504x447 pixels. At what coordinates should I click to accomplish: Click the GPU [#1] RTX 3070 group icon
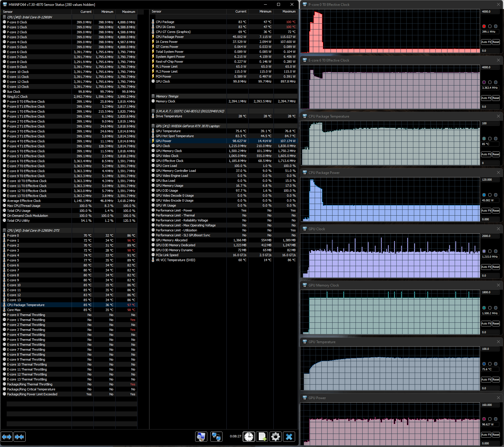tap(153, 126)
